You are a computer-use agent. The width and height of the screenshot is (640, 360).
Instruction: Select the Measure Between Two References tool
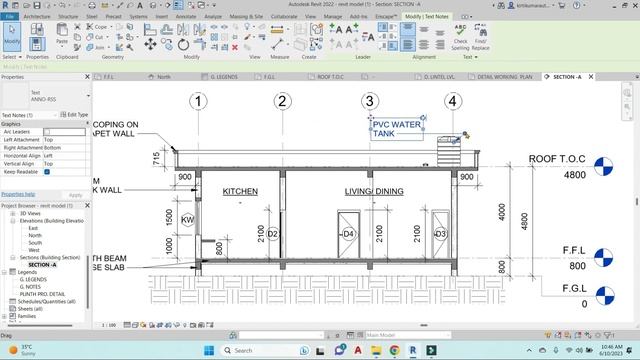(x=277, y=29)
